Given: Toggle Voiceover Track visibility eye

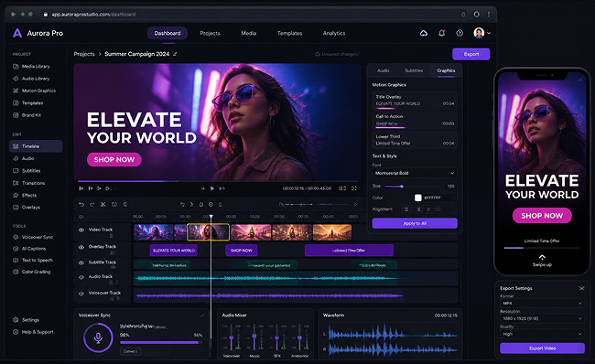Looking at the screenshot, I should click(81, 294).
